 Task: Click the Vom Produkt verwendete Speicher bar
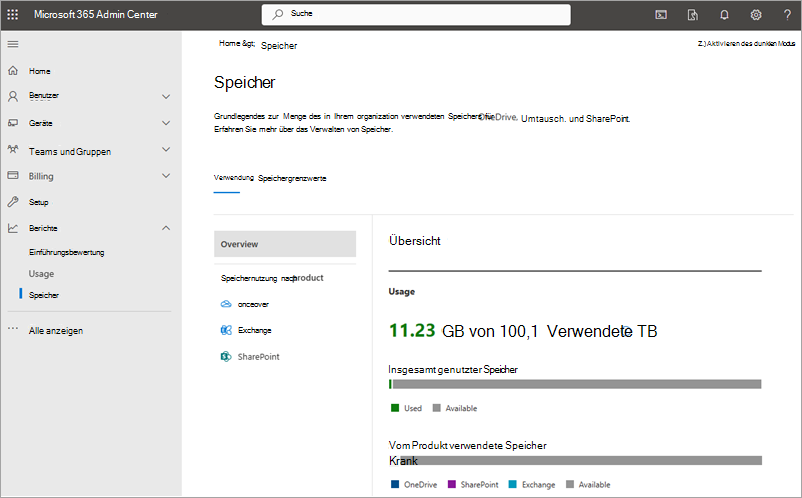575,461
